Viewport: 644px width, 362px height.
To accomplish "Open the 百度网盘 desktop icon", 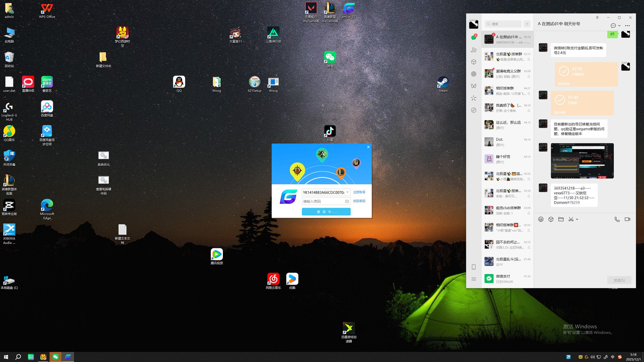I will tap(47, 109).
